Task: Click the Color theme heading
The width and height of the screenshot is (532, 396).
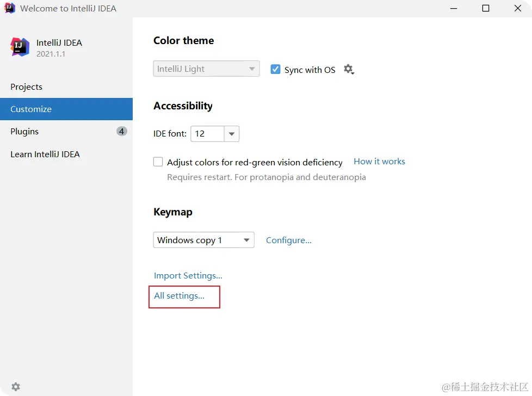Action: point(183,40)
